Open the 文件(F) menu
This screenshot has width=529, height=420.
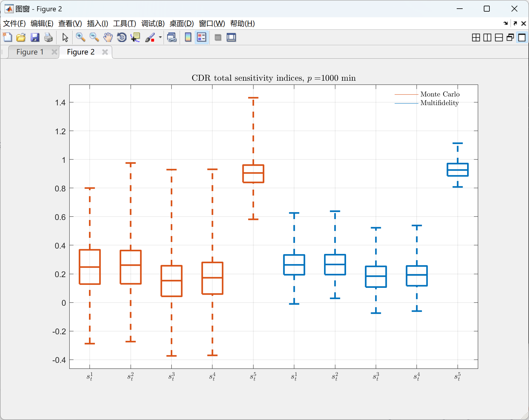[14, 24]
